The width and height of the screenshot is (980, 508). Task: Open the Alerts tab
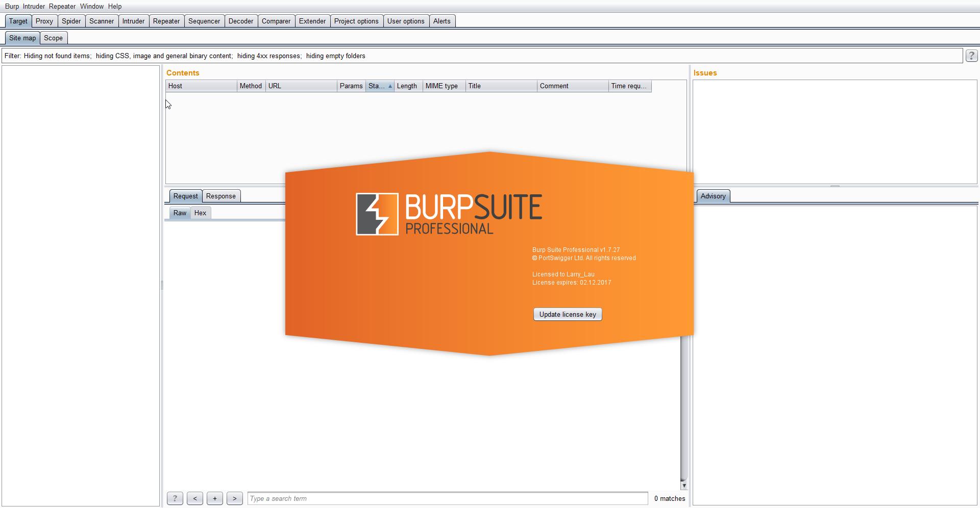coord(442,21)
